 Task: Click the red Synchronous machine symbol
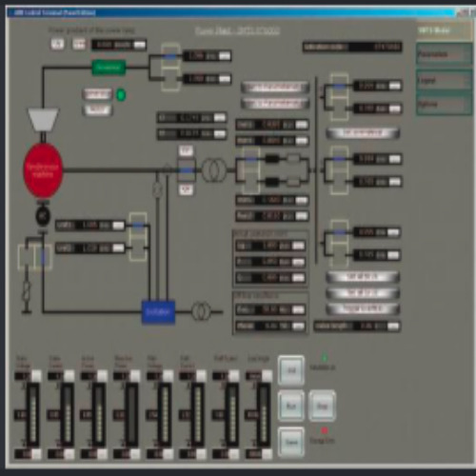pyautogui.click(x=43, y=170)
